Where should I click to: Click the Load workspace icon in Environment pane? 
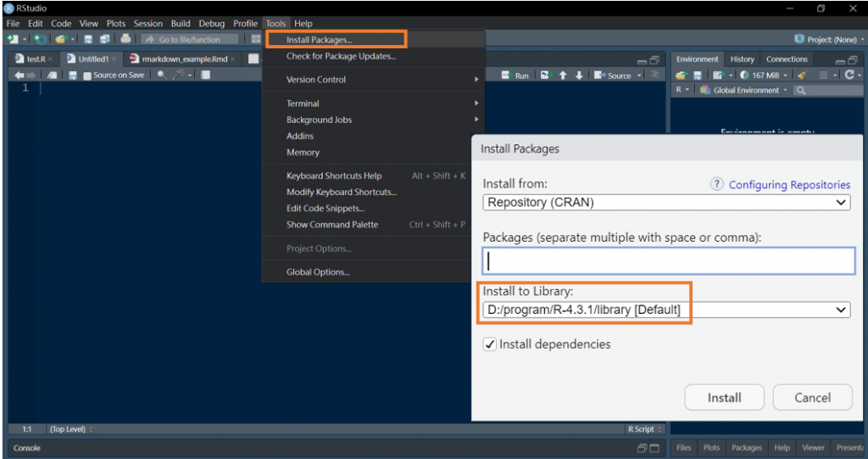[682, 75]
